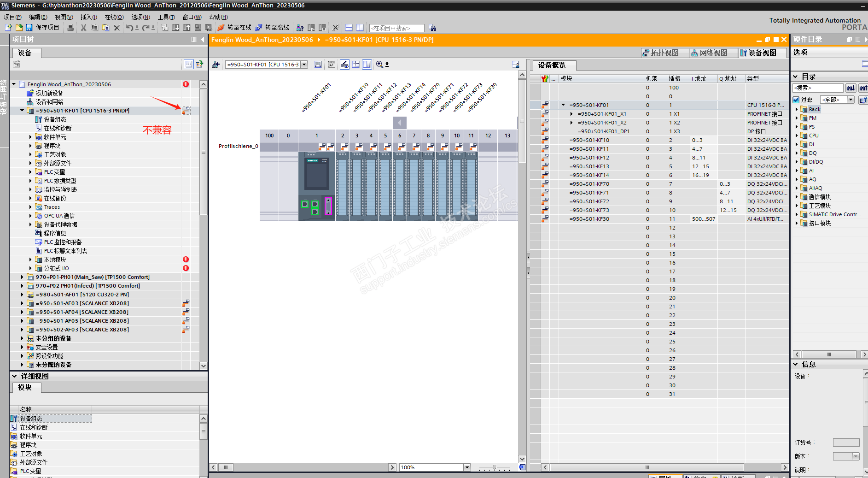Click the go to network view icon
The image size is (868, 478).
[216, 65]
